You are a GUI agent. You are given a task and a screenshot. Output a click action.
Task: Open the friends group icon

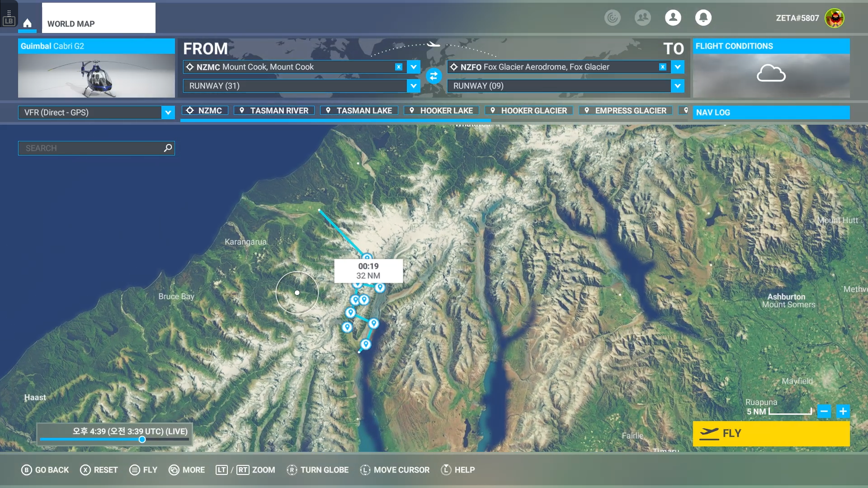coord(642,18)
